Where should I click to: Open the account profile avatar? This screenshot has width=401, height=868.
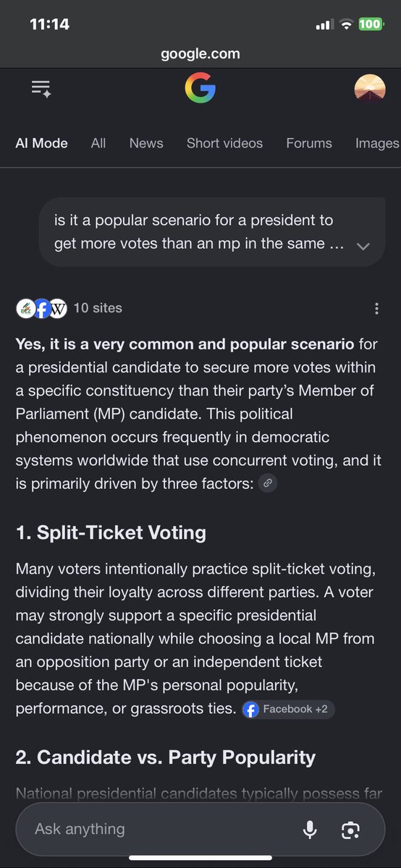pyautogui.click(x=369, y=89)
